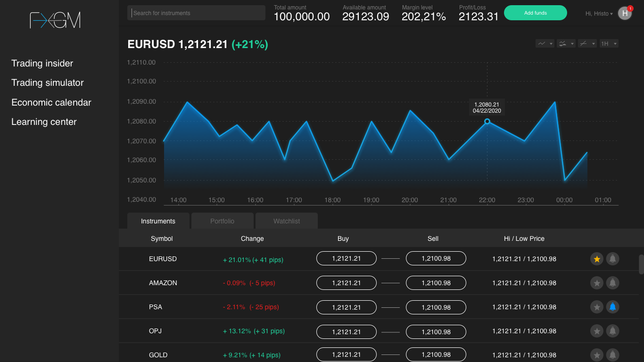Toggle favorite star for GOLD

coord(597,355)
